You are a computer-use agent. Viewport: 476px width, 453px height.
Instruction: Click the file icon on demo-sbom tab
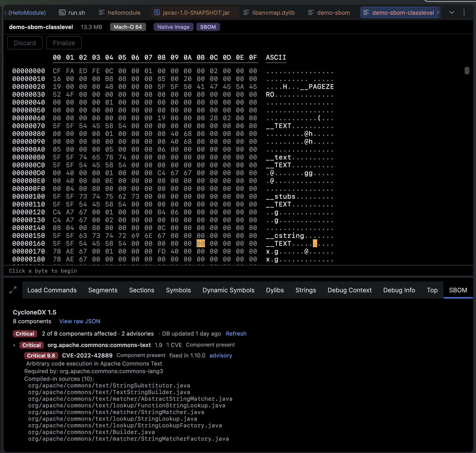click(311, 12)
